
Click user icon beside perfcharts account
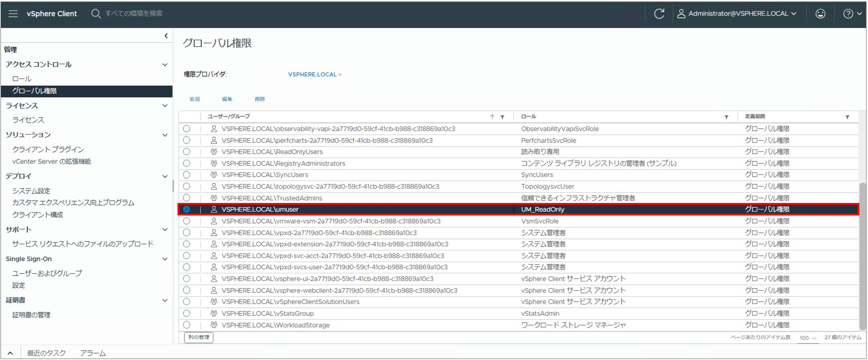(x=214, y=140)
